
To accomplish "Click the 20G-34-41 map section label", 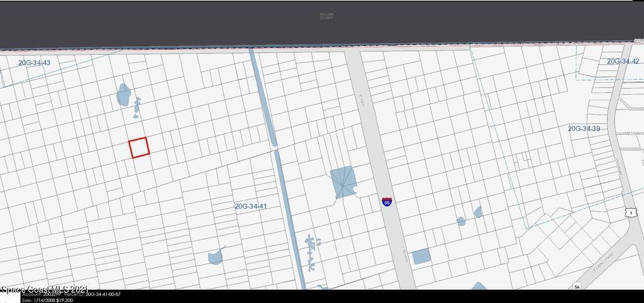I will [252, 206].
